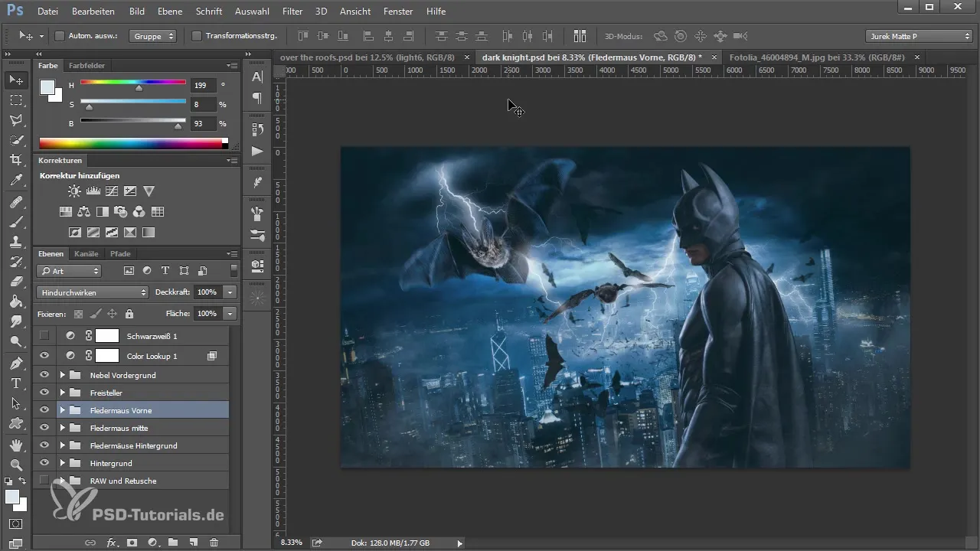Screen dimensions: 980x551
Task: Click the B brightness value field
Action: pos(204,123)
